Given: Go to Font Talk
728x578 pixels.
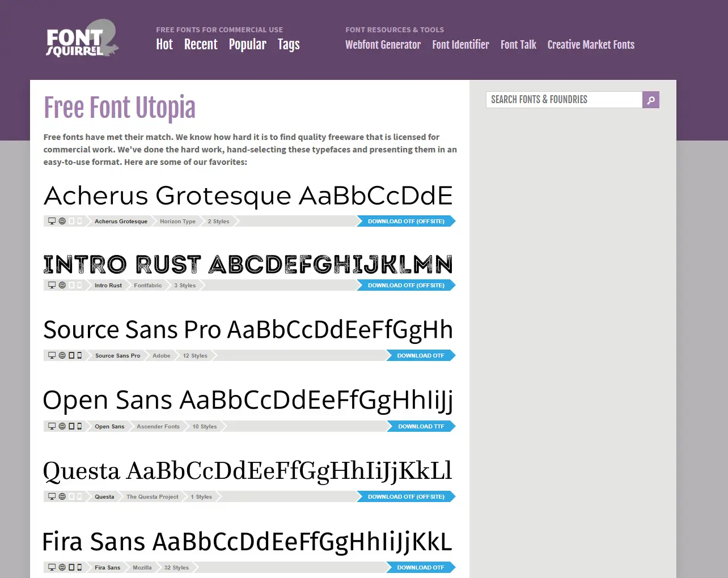Looking at the screenshot, I should point(518,44).
